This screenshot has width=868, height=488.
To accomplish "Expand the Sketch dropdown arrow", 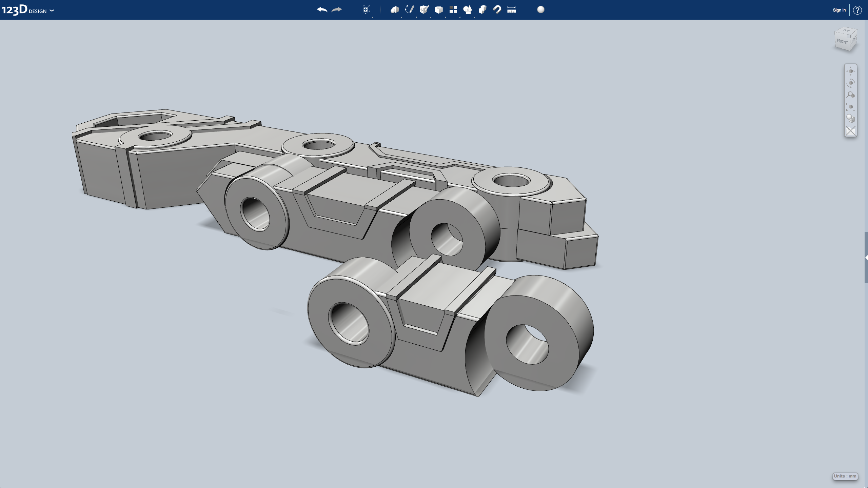I will [x=416, y=17].
